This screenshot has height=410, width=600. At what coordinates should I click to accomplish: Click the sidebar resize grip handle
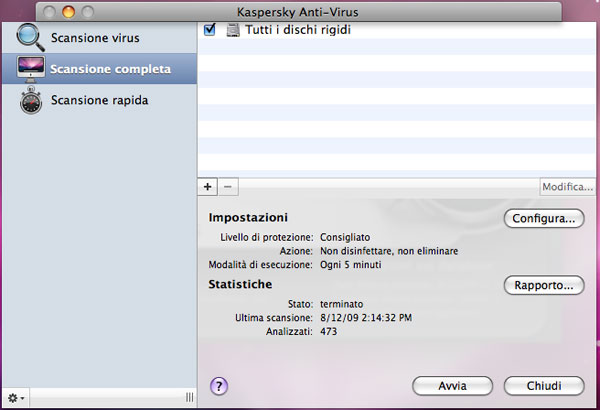189,397
